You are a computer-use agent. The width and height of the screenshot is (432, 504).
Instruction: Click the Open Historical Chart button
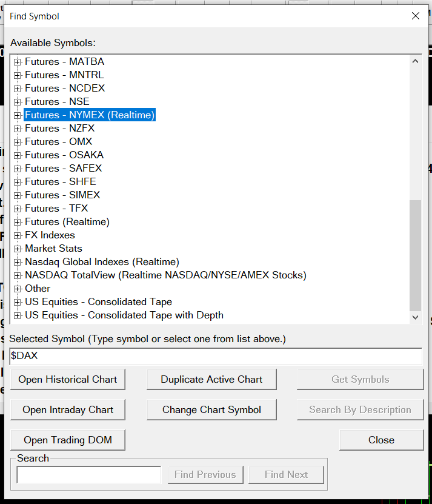68,379
